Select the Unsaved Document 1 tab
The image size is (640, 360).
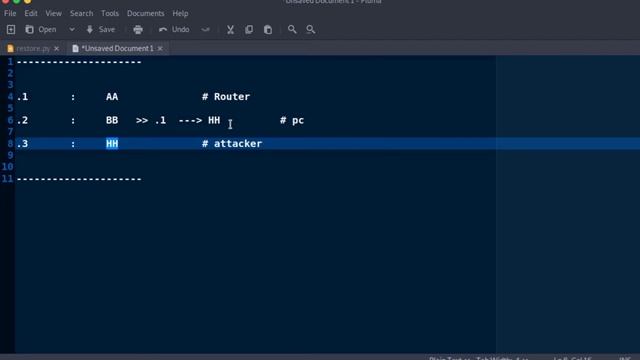pyautogui.click(x=117, y=49)
